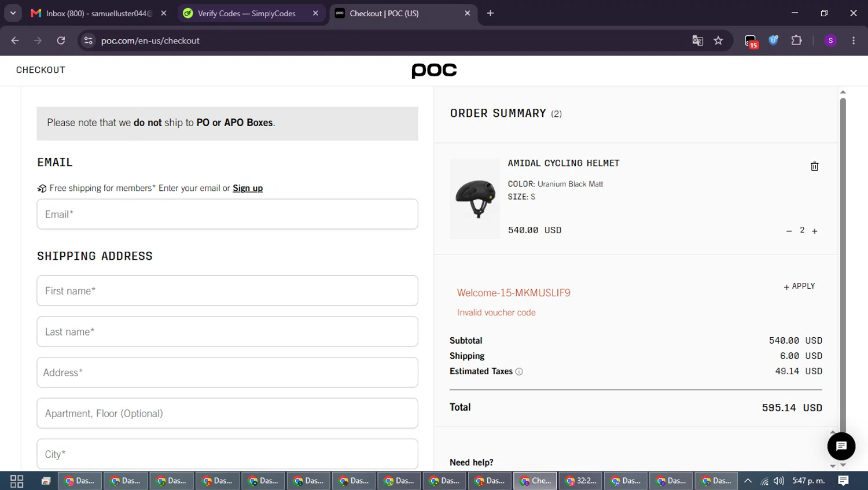Click the address bar URL poc.com/en-us/checkout
This screenshot has height=490, width=868.
[x=150, y=40]
